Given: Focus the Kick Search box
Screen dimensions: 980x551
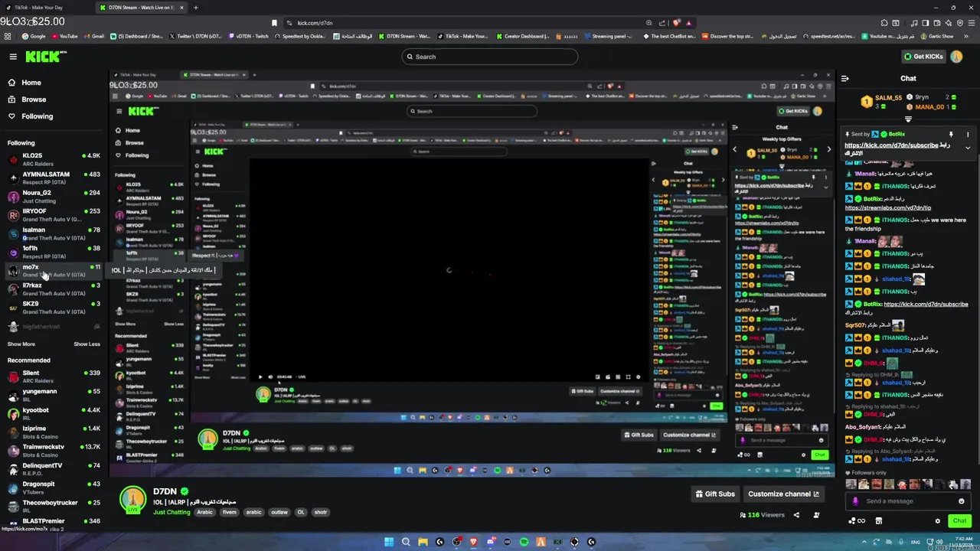Looking at the screenshot, I should coord(490,57).
